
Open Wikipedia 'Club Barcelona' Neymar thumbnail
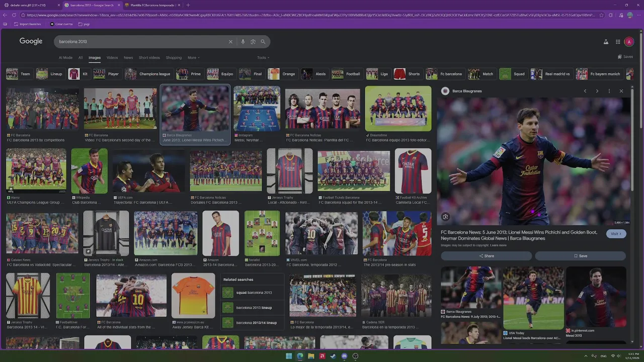click(89, 171)
